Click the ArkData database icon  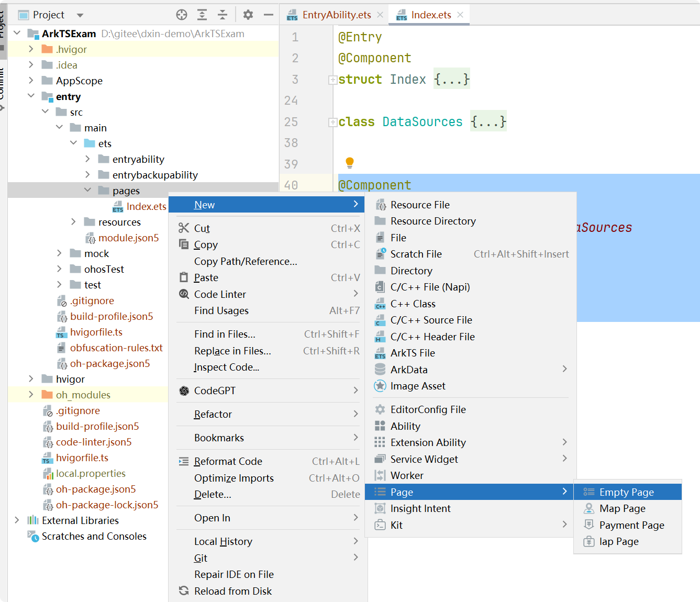[x=380, y=369]
